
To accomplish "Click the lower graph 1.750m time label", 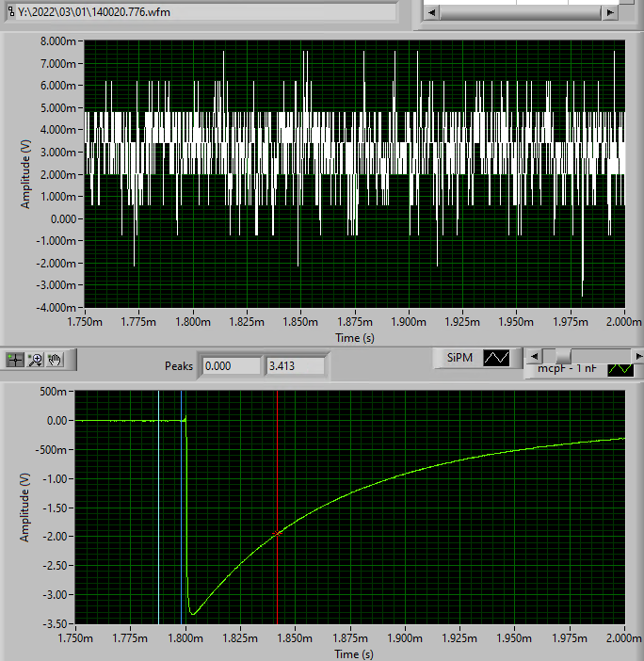I will coord(75,638).
